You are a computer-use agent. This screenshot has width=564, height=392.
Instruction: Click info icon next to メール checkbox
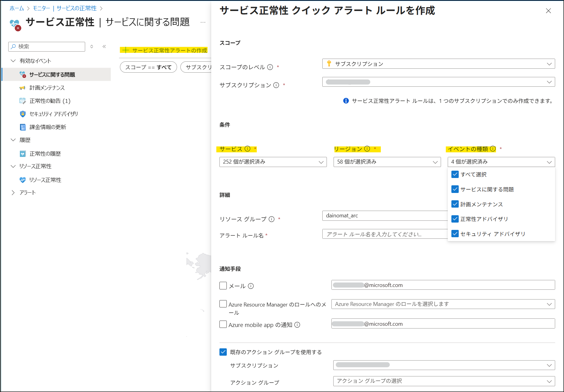251,286
